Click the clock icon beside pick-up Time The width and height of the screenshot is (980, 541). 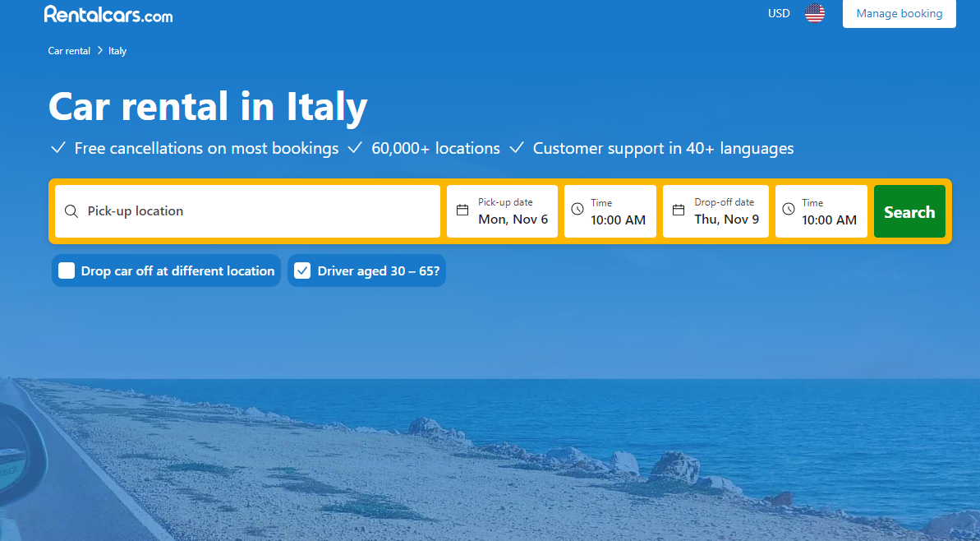(577, 210)
